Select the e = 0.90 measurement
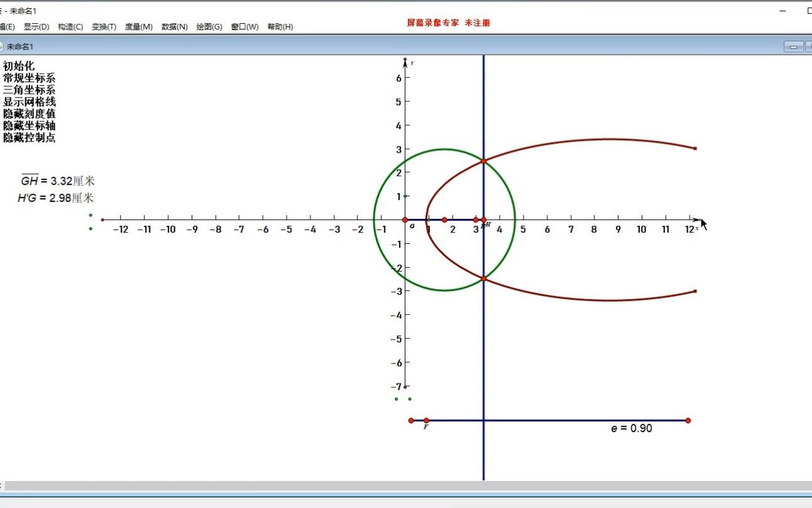This screenshot has width=812, height=508. pyautogui.click(x=632, y=428)
